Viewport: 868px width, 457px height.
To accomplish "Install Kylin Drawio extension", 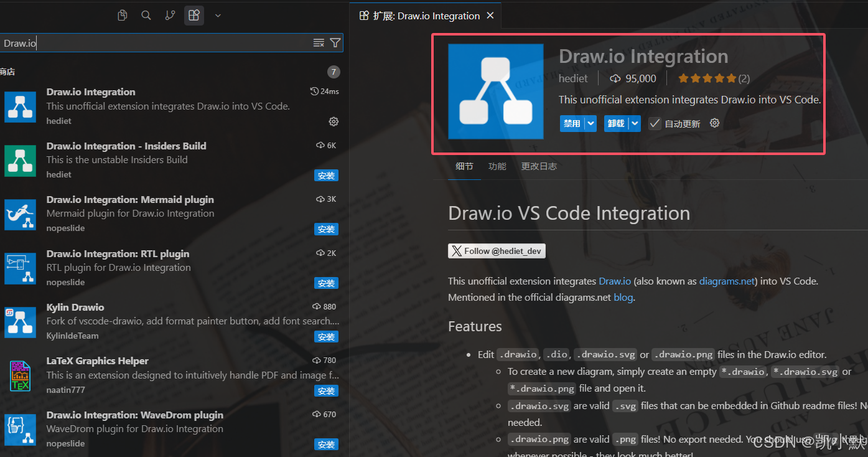I will click(x=326, y=337).
